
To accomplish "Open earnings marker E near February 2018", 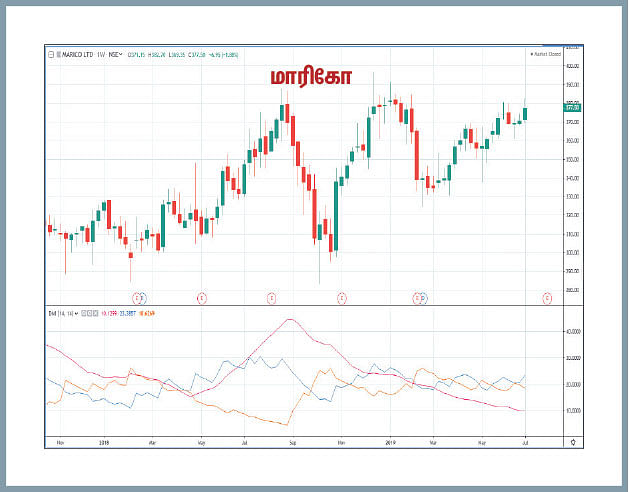I will (137, 298).
